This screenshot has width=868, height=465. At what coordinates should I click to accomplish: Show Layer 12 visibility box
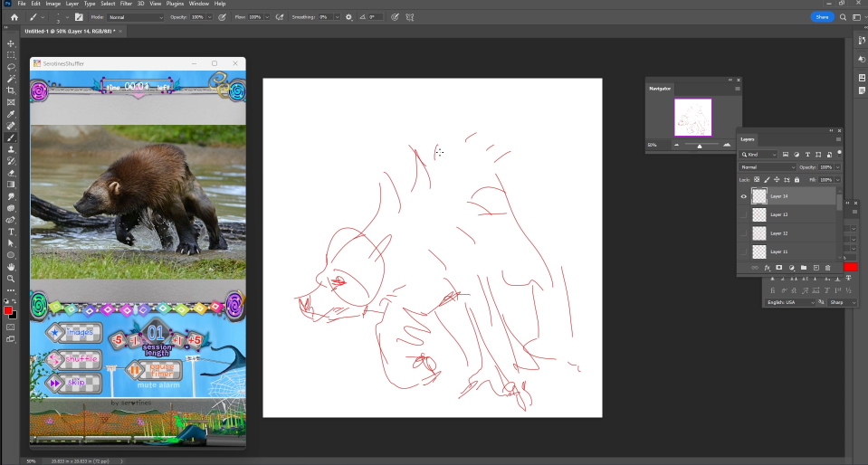click(743, 233)
